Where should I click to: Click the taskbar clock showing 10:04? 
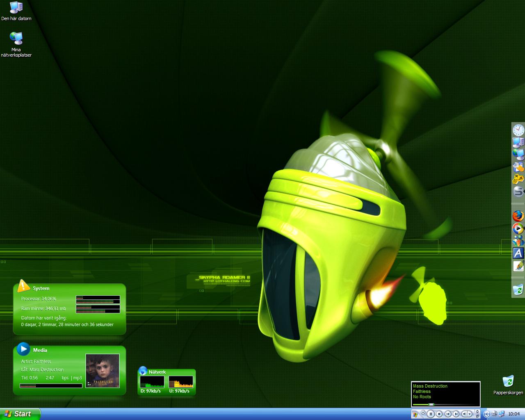tap(514, 414)
